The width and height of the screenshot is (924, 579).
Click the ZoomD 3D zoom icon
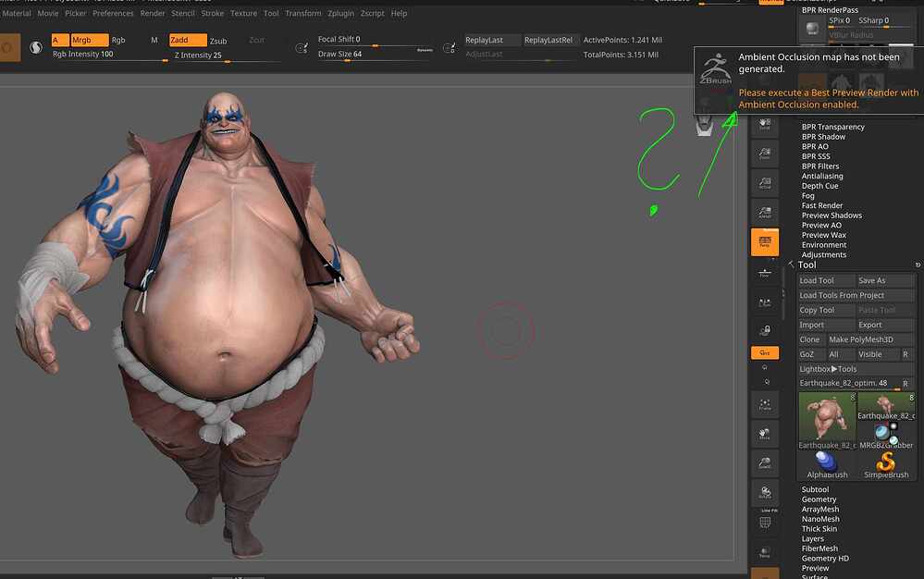pyautogui.click(x=764, y=463)
